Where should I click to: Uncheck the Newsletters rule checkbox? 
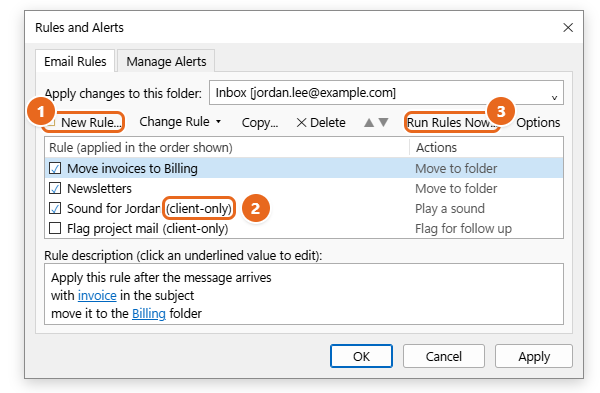tap(55, 188)
